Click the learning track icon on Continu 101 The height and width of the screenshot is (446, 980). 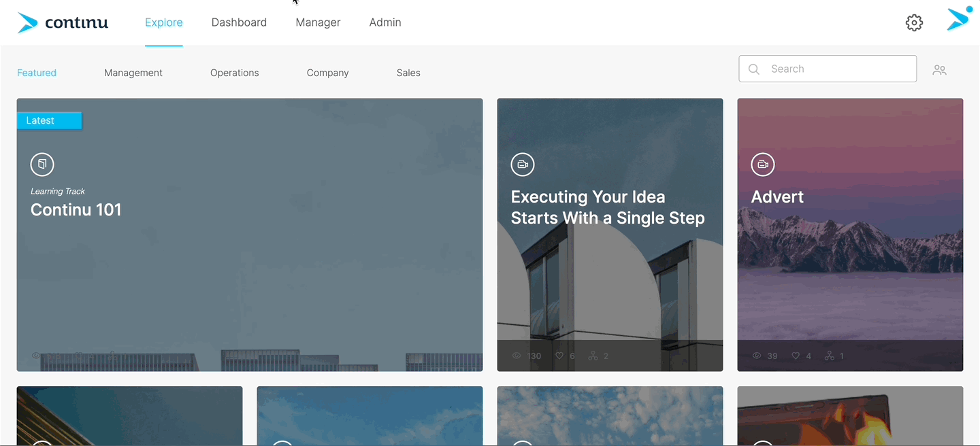pos(42,164)
